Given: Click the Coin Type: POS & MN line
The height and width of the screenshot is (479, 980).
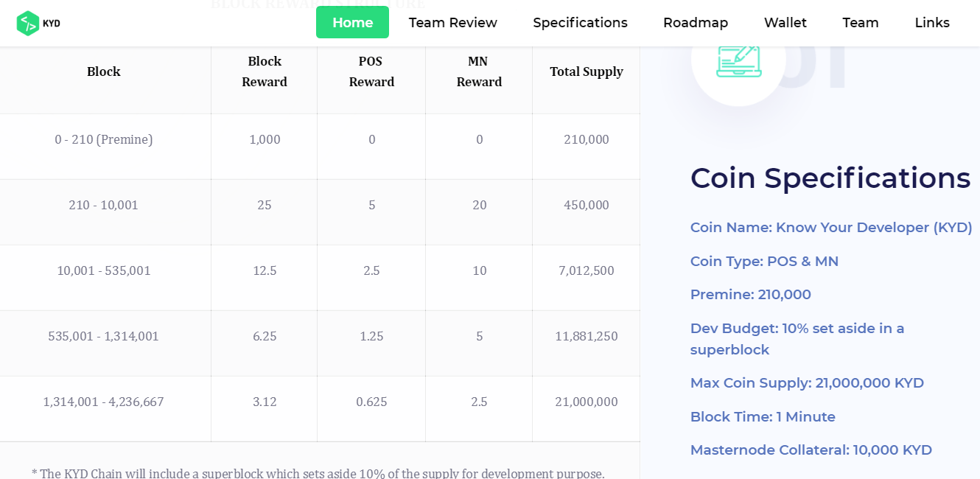Looking at the screenshot, I should (764, 262).
